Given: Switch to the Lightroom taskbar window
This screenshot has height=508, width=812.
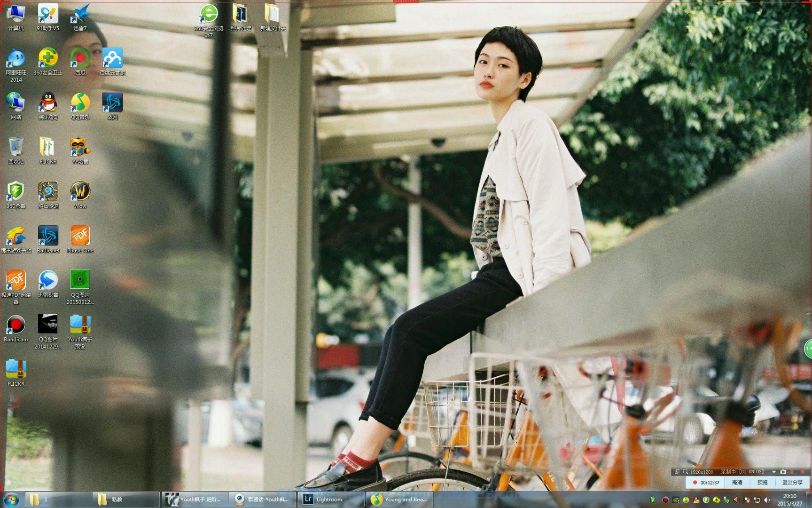Looking at the screenshot, I should coord(330,500).
